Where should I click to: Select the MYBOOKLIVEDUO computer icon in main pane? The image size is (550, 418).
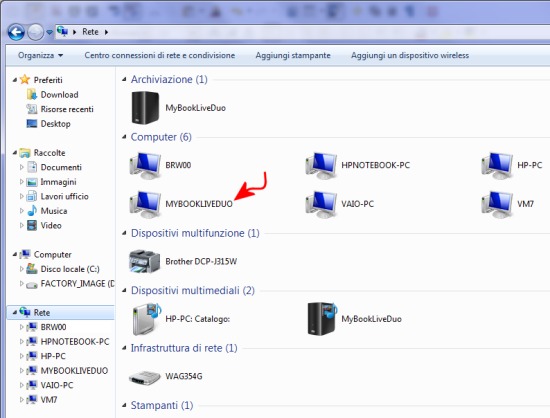coord(145,204)
